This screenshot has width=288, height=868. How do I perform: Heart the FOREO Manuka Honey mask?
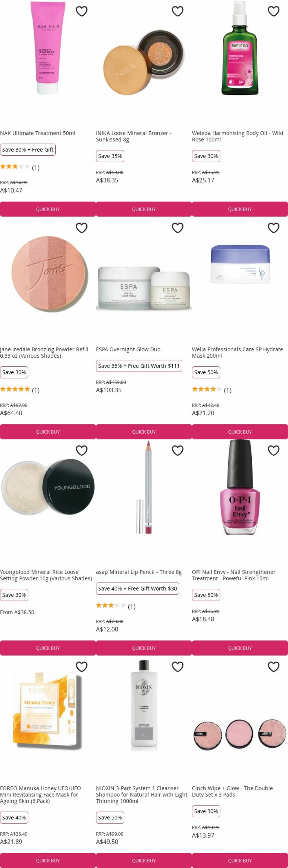point(82,667)
